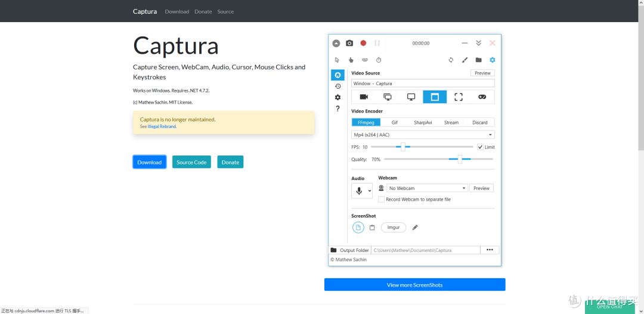Viewport: 644px width, 314px height.
Task: Click the green Open Chat button
Action: point(609,306)
